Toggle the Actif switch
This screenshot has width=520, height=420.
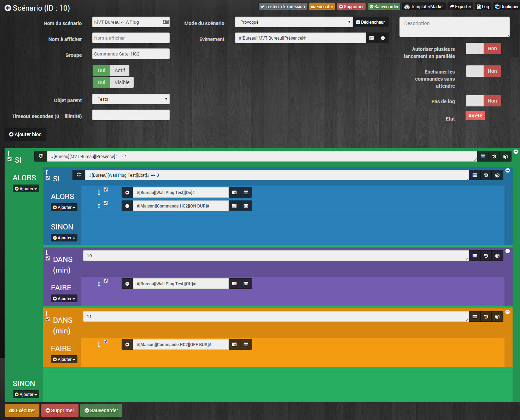tap(111, 70)
